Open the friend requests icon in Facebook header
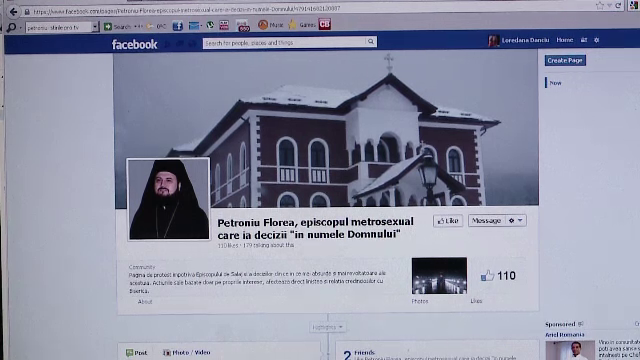This screenshot has width=640, height=360. (167, 44)
